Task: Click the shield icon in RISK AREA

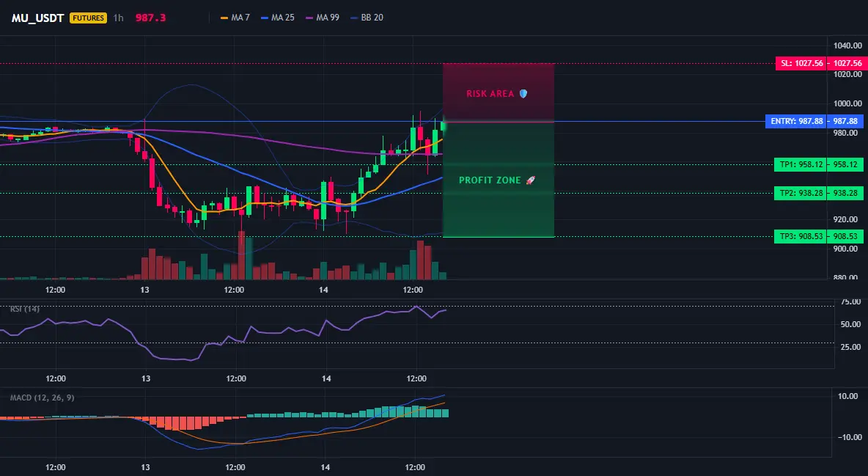Action: tap(523, 94)
